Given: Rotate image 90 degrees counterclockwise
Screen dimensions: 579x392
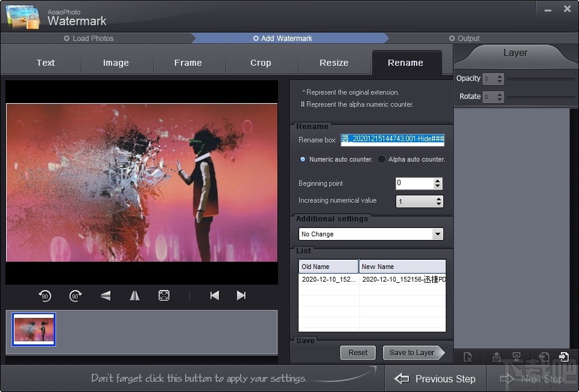Looking at the screenshot, I should (45, 296).
